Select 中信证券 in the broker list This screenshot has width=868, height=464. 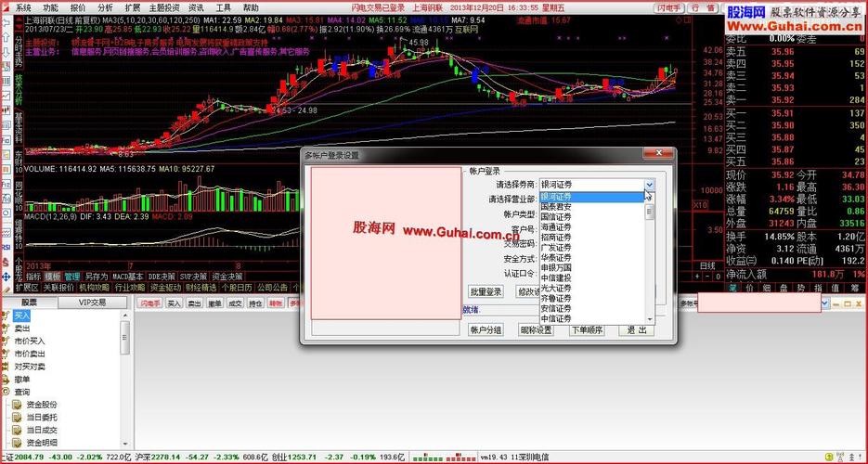[556, 319]
